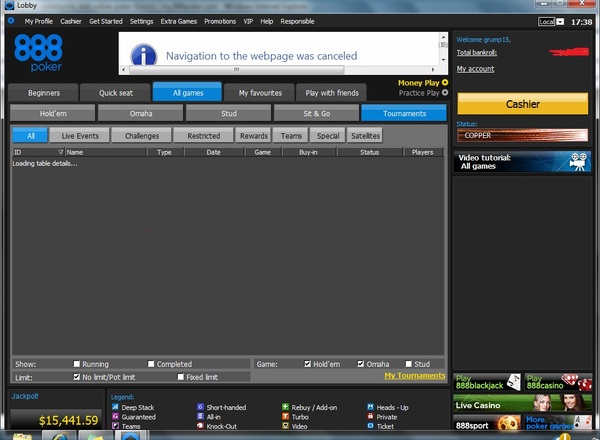The width and height of the screenshot is (600, 440).
Task: Check the Stud game checkbox
Action: click(x=408, y=363)
